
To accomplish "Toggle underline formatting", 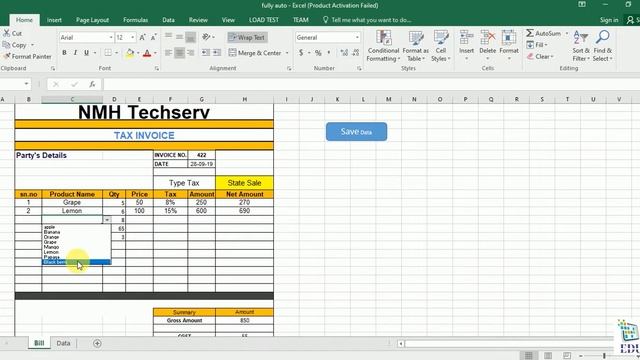I will 86,53.
